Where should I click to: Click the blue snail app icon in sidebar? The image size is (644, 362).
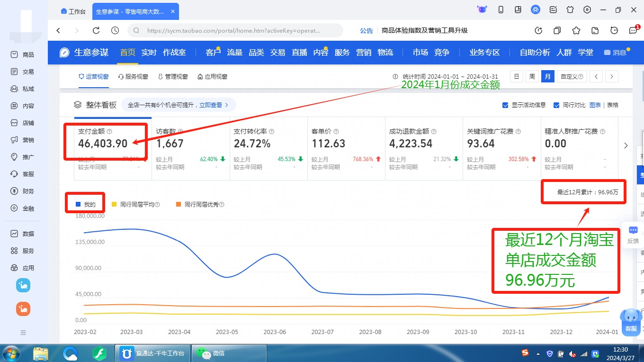pos(23,285)
